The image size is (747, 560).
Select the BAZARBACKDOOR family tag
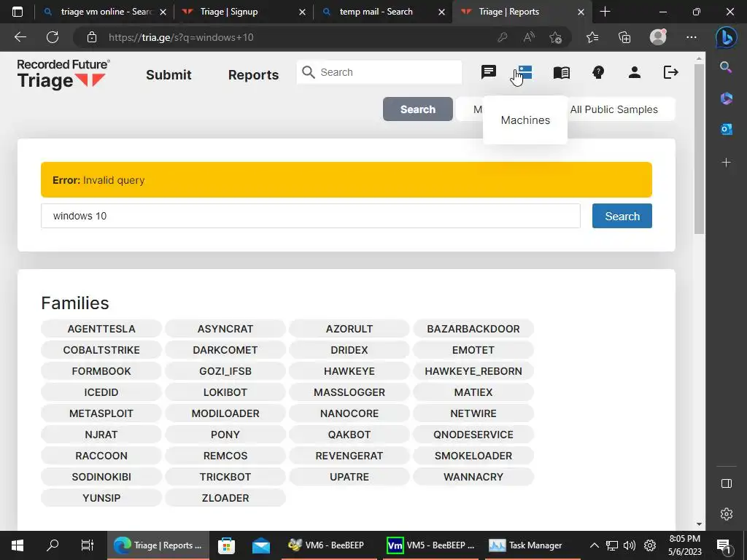pyautogui.click(x=473, y=329)
